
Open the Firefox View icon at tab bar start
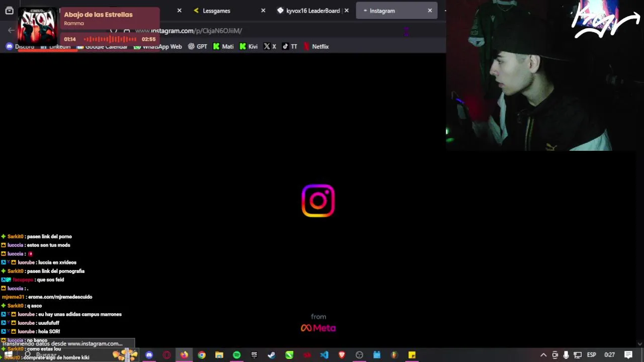coord(9,11)
